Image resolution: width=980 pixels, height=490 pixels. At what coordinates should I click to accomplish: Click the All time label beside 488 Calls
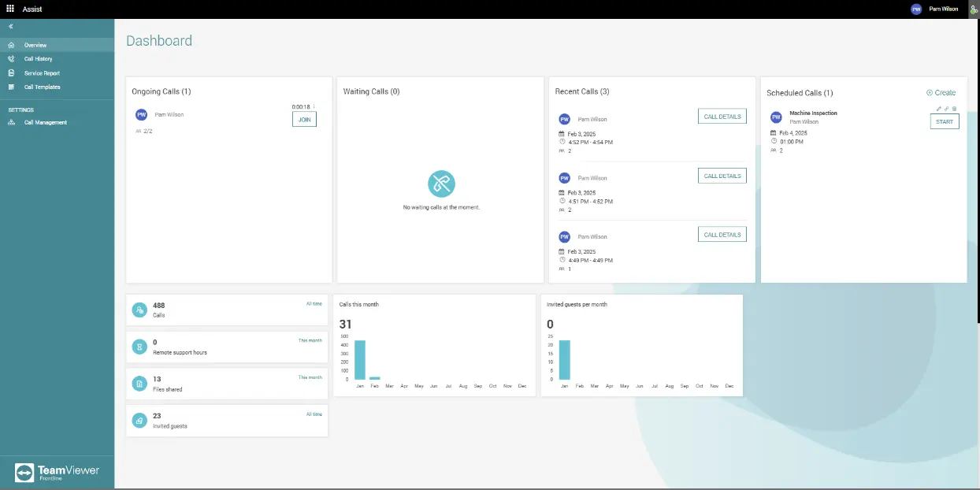point(314,303)
